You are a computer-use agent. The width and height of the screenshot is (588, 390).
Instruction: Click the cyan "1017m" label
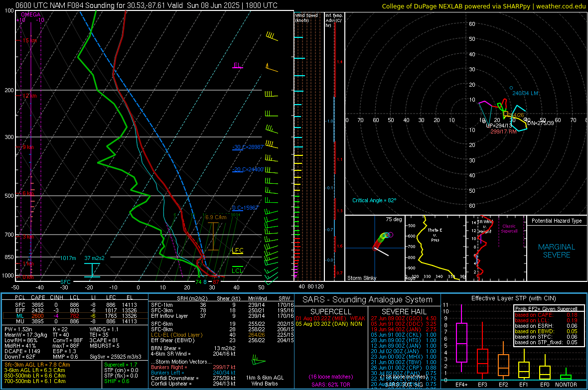pyautogui.click(x=68, y=258)
